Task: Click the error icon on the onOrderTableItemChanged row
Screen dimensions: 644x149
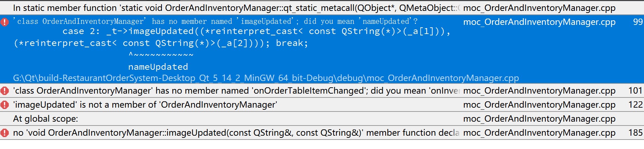Action: click(x=5, y=91)
